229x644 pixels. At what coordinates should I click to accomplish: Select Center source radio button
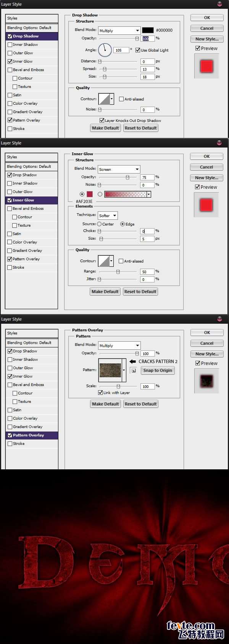[99, 224]
